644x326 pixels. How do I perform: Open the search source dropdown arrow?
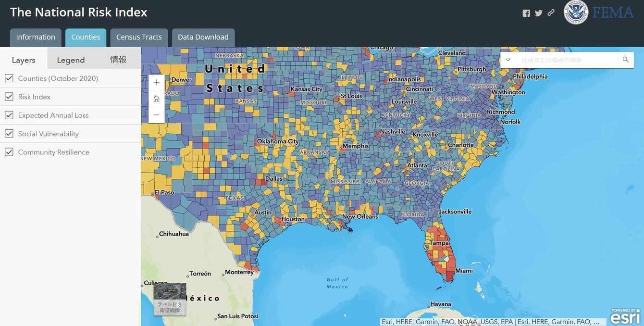(x=508, y=60)
